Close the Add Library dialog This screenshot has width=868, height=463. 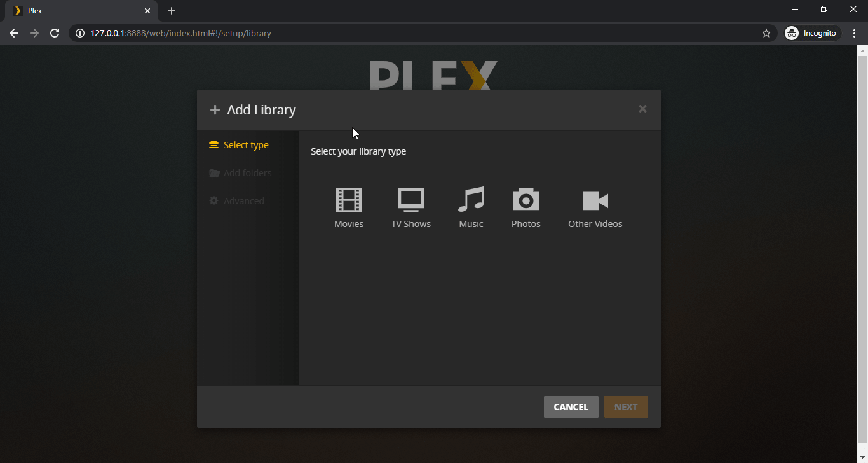point(642,109)
